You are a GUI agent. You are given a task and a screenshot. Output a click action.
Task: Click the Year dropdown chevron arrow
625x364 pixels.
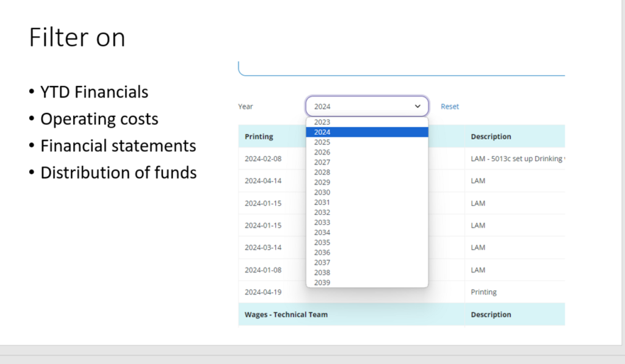click(417, 106)
